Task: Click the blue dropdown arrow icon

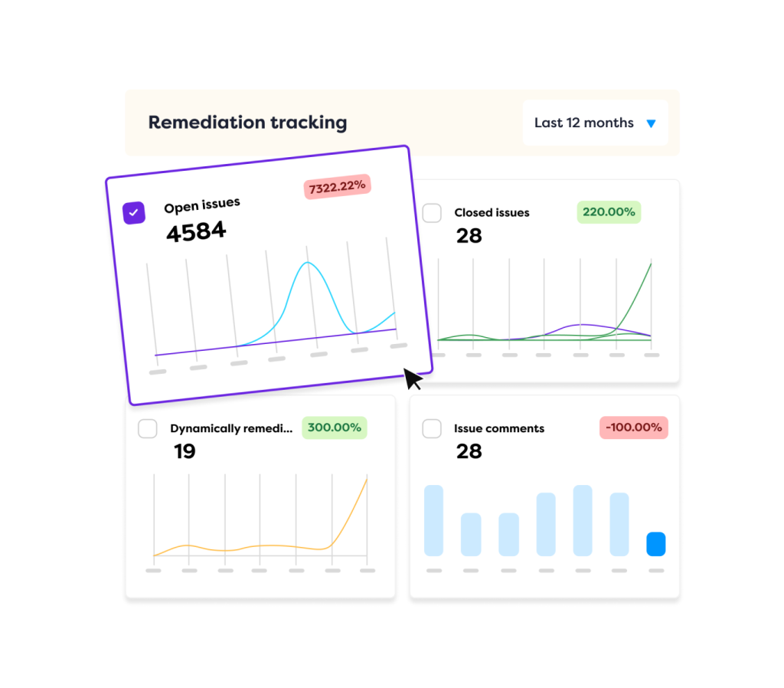Action: 651,123
